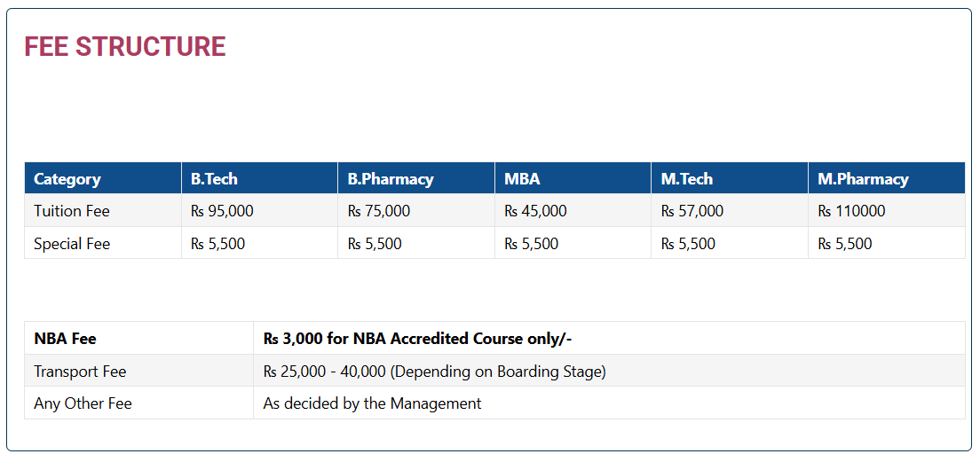Click B.Tech tuition fee Rs 95,000
980x454 pixels.
coord(222,211)
